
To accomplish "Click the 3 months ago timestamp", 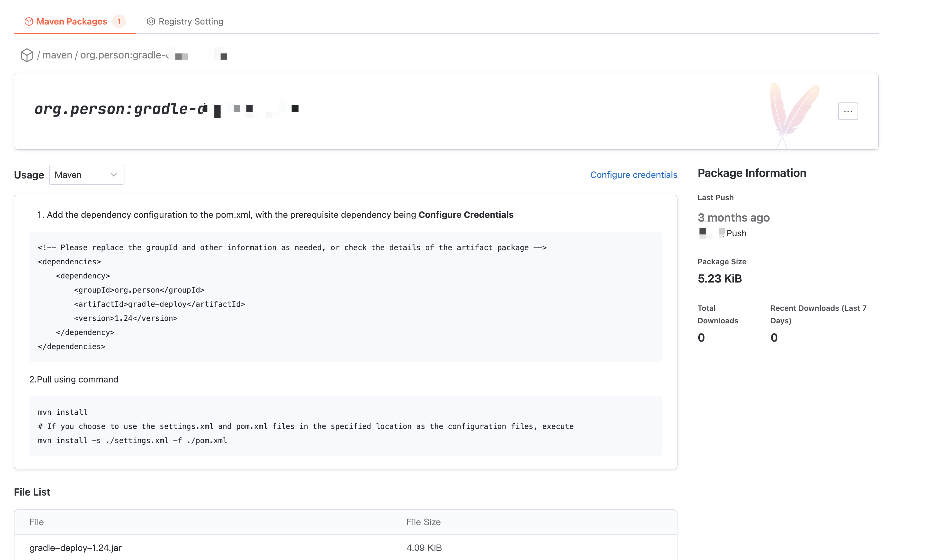I will pyautogui.click(x=733, y=217).
